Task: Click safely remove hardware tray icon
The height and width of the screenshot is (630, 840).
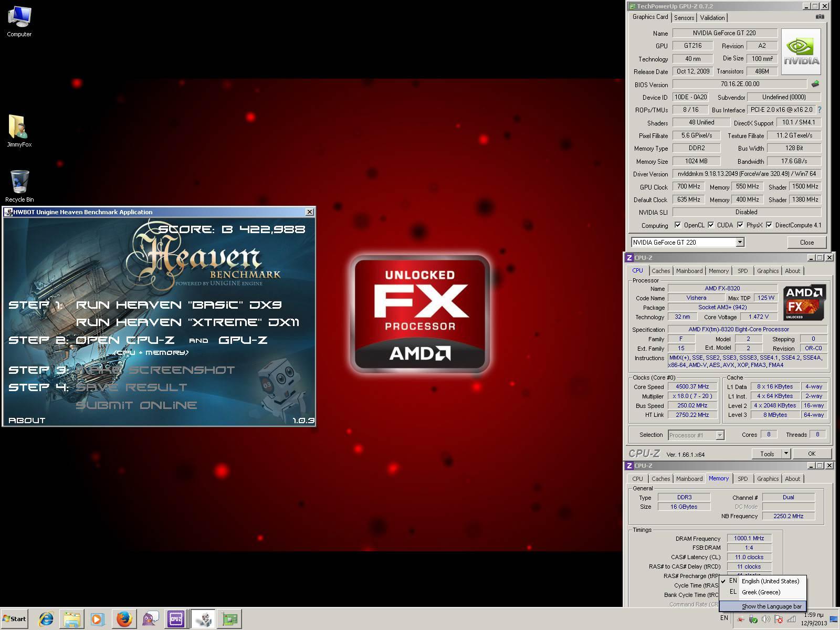Action: (753, 619)
